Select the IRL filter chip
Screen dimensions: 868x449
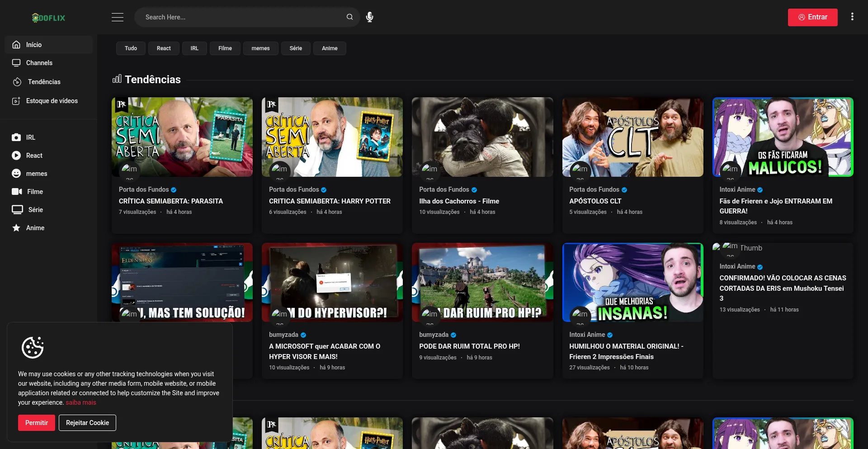click(x=194, y=48)
